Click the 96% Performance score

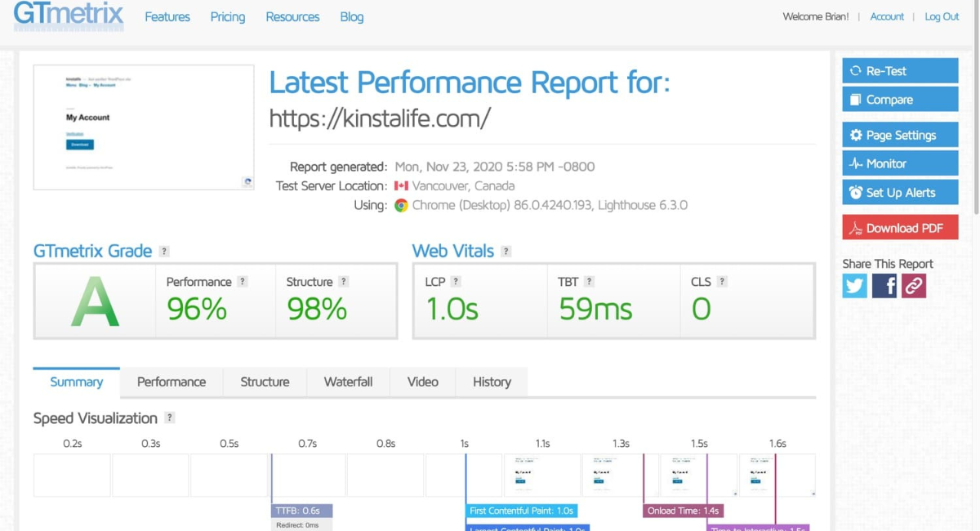197,310
